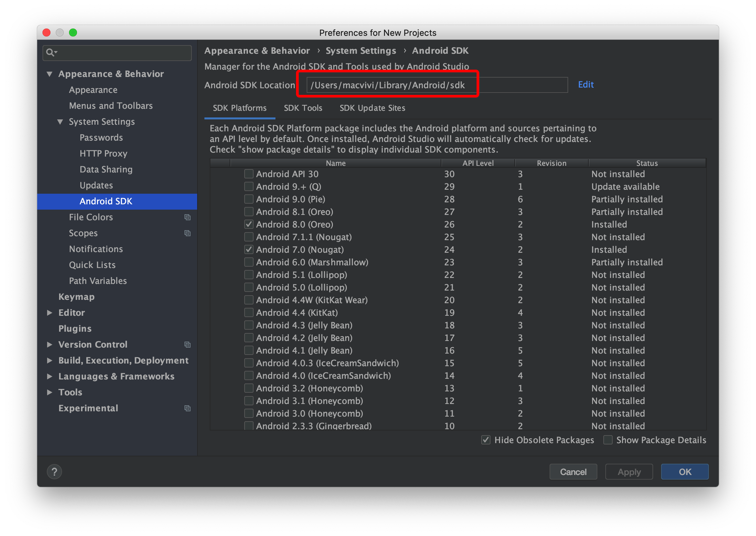
Task: Switch to the SDK Platforms tab
Action: (x=240, y=108)
